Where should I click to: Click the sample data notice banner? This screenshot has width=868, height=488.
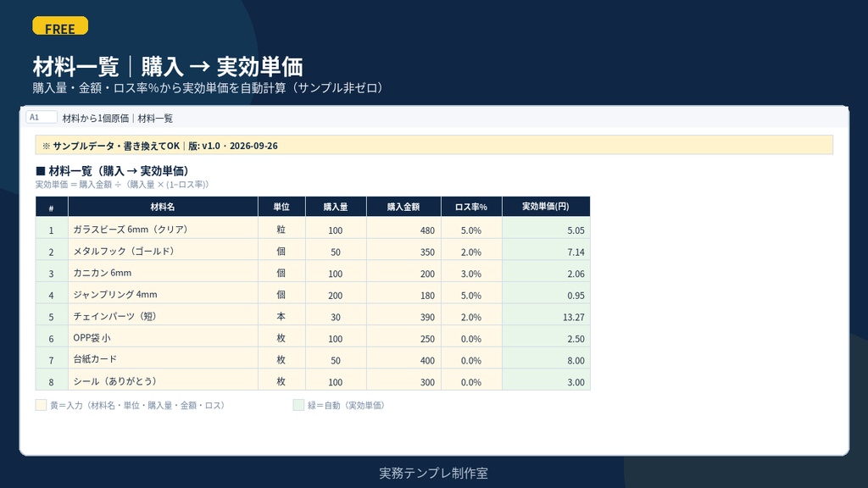click(x=434, y=145)
